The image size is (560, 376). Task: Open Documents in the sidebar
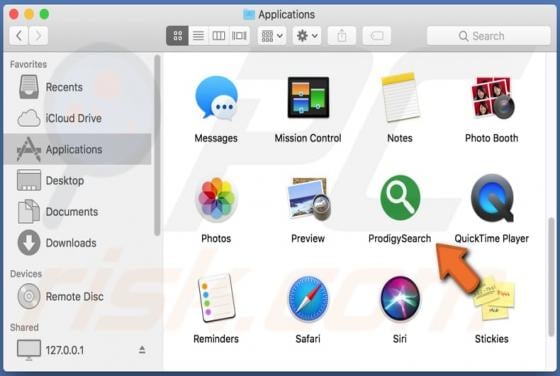pos(77,211)
